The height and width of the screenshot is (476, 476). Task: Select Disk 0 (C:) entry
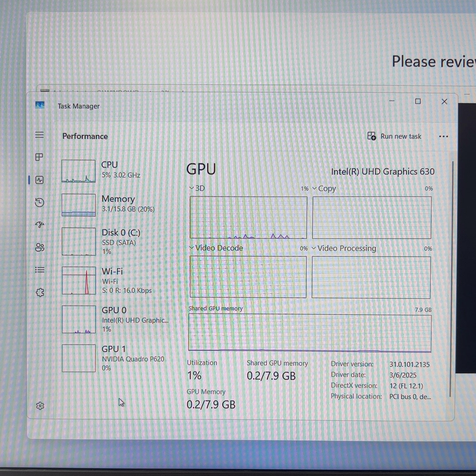(x=116, y=241)
